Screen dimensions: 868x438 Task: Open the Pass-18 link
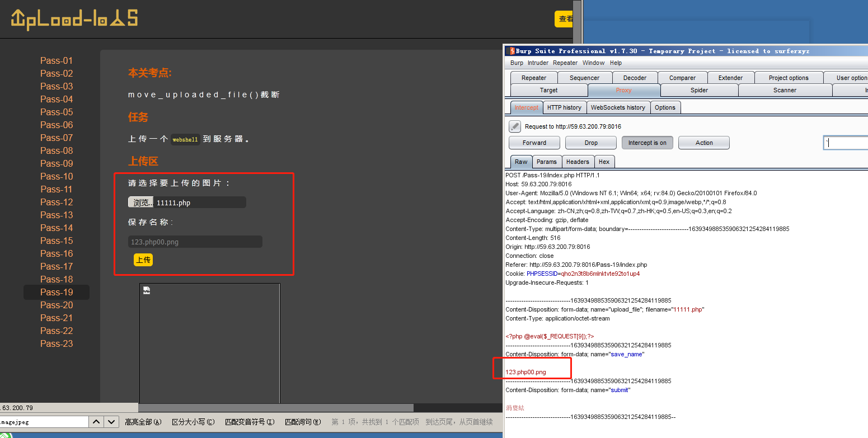point(57,279)
